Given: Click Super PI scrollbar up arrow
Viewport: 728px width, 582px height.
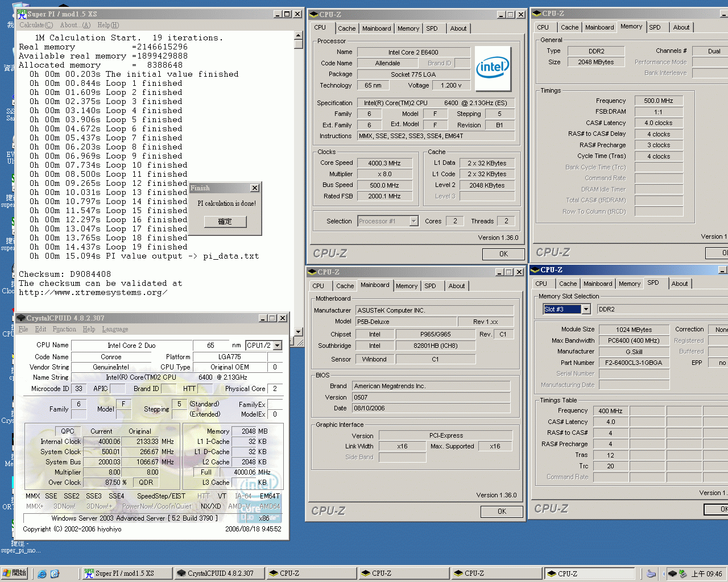Looking at the screenshot, I should coord(298,36).
